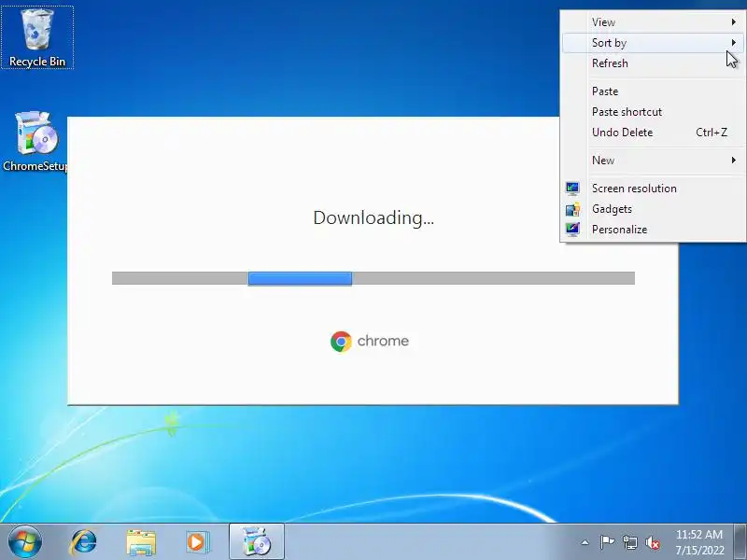The image size is (747, 560).
Task: Open the View submenu
Action: [653, 22]
